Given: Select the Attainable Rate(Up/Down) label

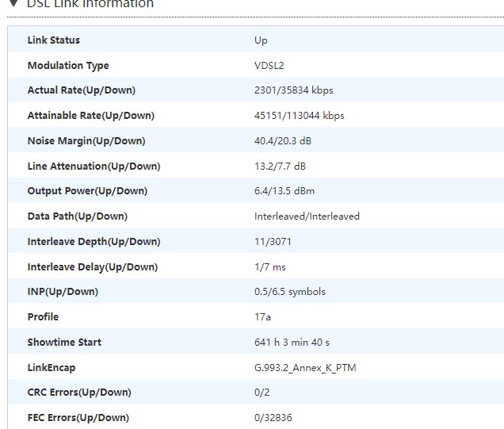Looking at the screenshot, I should pyautogui.click(x=91, y=116).
